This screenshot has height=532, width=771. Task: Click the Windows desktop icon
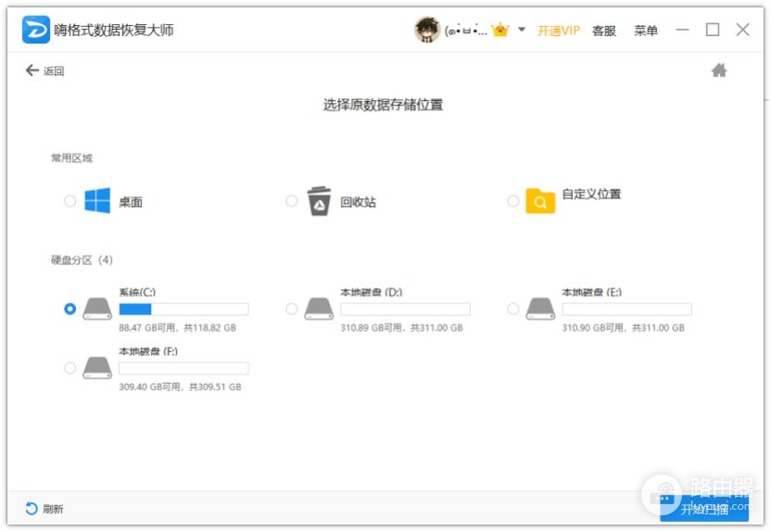coord(97,200)
